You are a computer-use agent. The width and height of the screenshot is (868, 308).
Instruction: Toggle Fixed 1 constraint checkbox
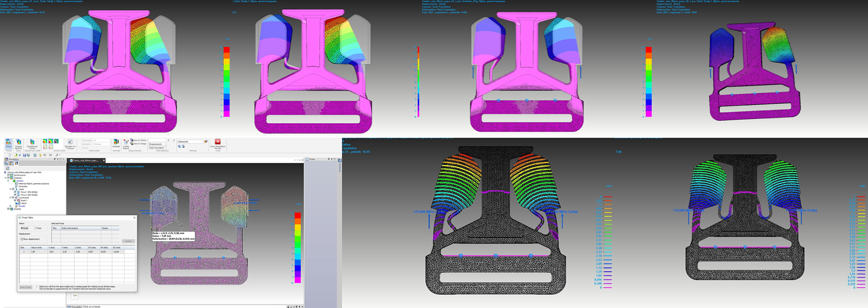point(15,200)
